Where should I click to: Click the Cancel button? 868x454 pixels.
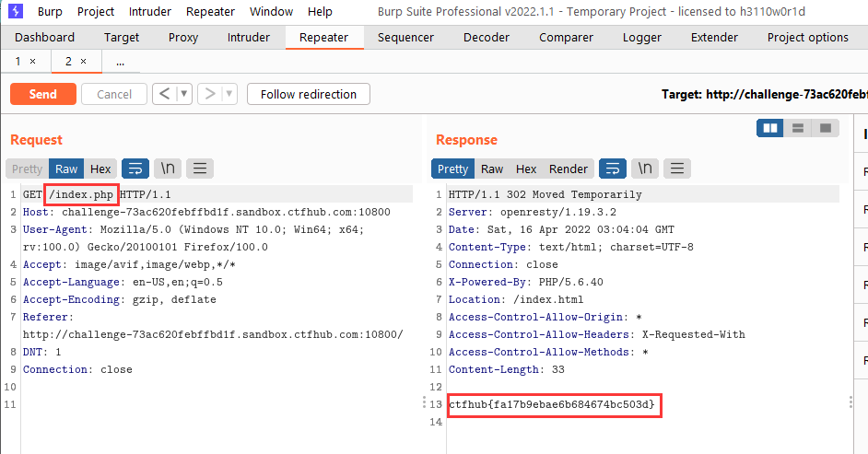[x=114, y=94]
